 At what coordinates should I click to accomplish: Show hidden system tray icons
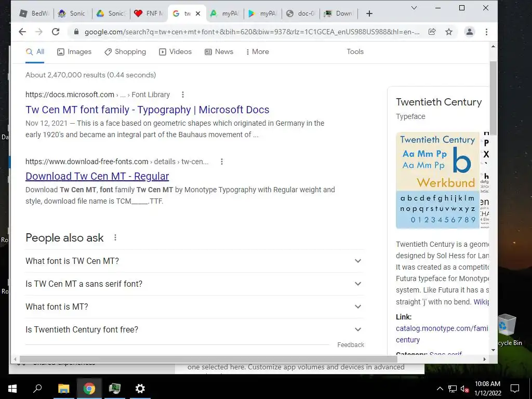pos(440,389)
